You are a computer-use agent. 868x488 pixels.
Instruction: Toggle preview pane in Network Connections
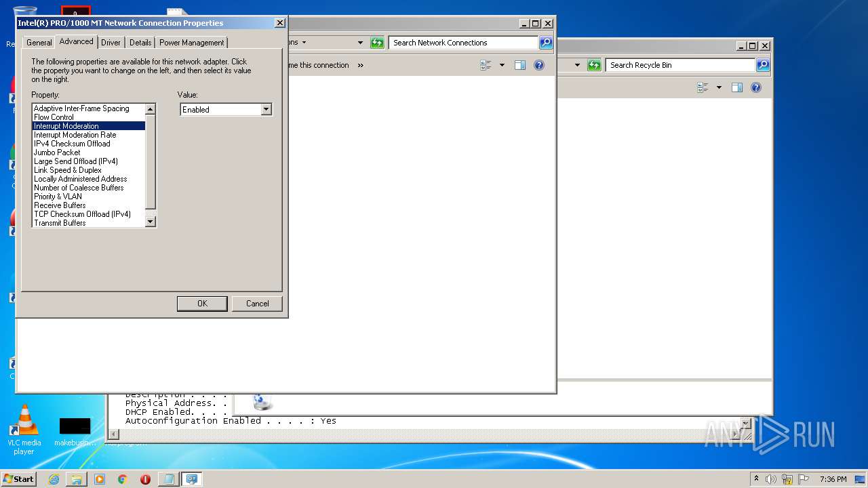click(x=520, y=65)
